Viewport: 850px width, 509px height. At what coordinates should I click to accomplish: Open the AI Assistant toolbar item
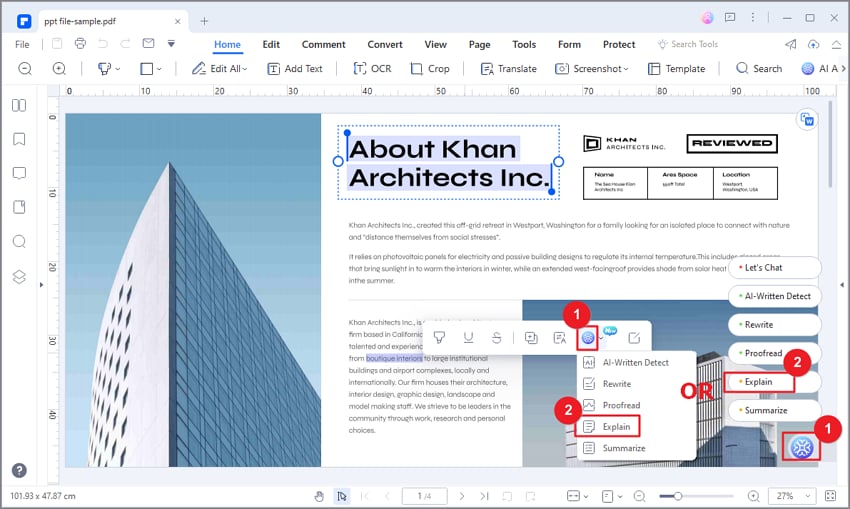(821, 68)
